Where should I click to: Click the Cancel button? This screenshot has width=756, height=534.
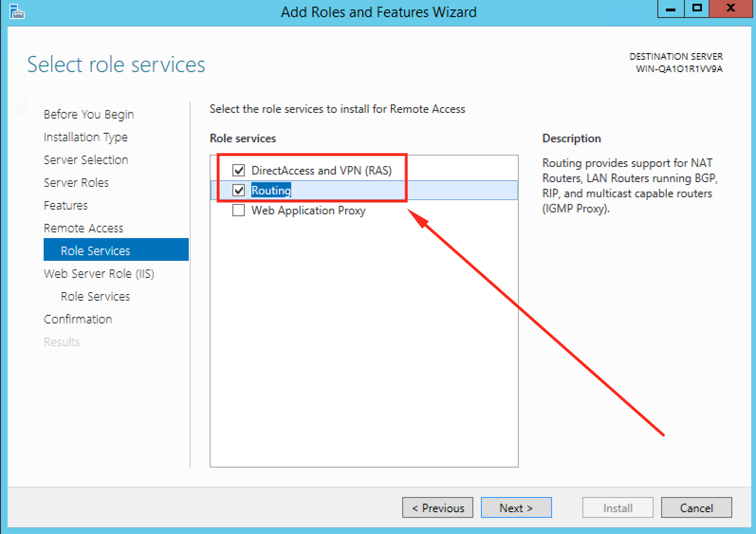697,507
